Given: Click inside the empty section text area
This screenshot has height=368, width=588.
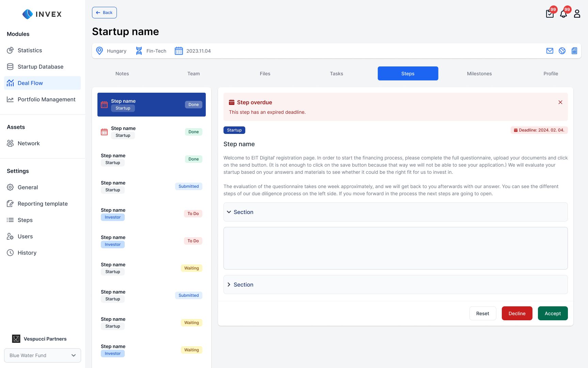Looking at the screenshot, I should coord(395,248).
